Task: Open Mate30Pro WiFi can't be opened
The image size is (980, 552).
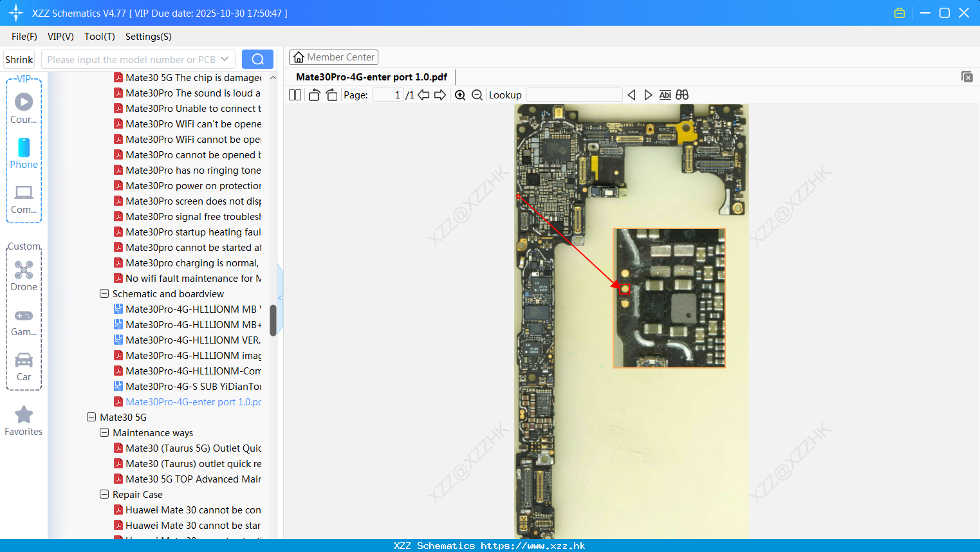Action: pos(187,124)
